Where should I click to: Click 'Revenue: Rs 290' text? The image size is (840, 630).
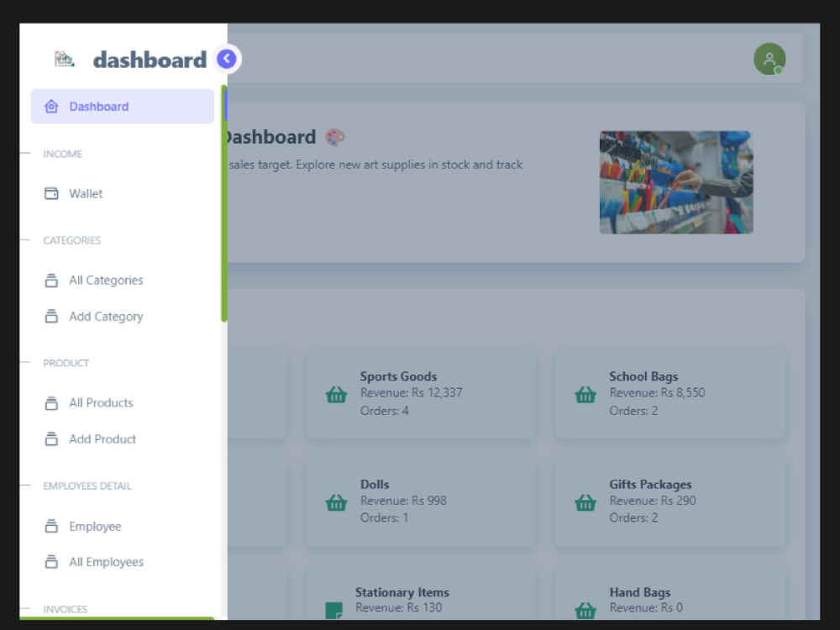click(x=653, y=501)
